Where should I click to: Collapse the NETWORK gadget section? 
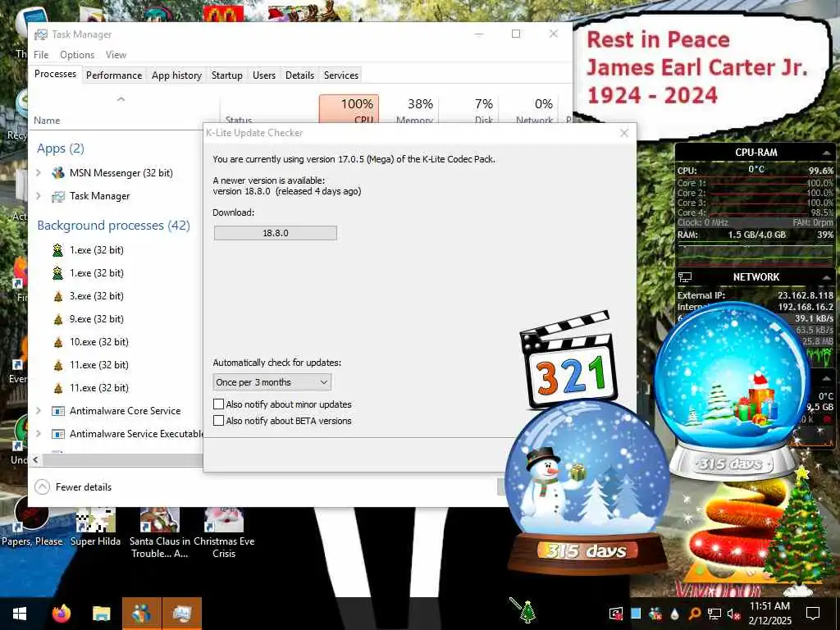coord(825,277)
